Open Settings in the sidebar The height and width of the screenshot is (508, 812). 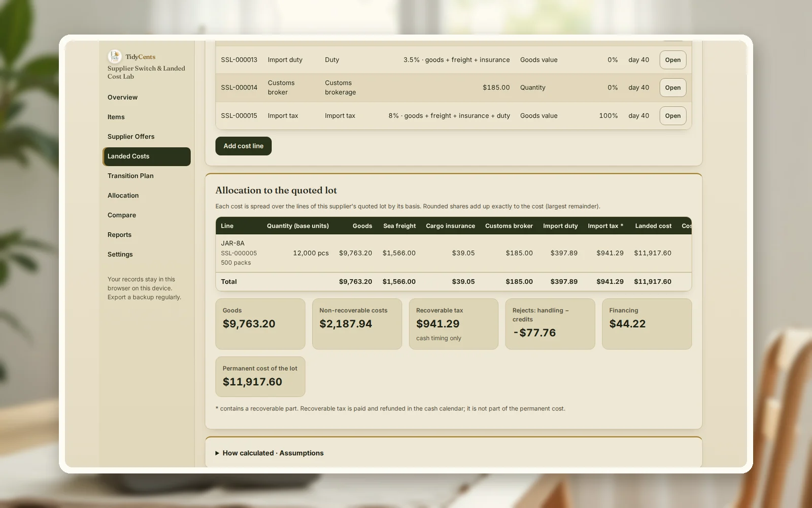click(x=146, y=255)
